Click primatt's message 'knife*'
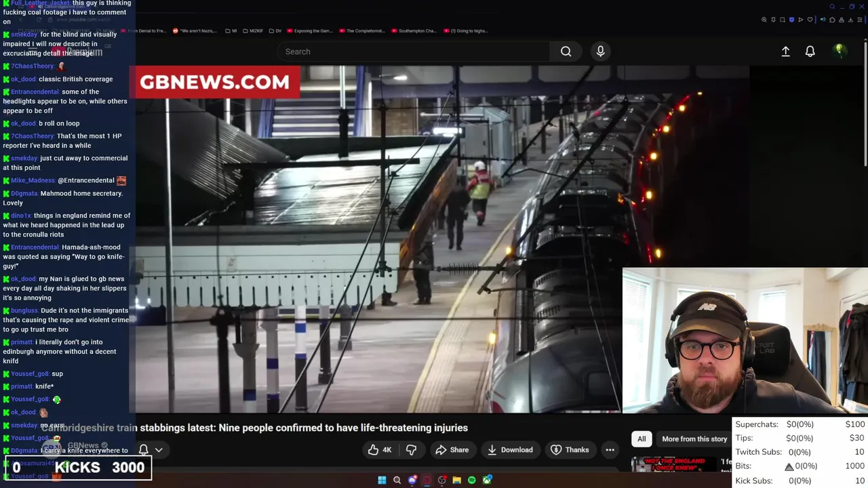Viewport: 868px width, 488px height. click(x=44, y=386)
